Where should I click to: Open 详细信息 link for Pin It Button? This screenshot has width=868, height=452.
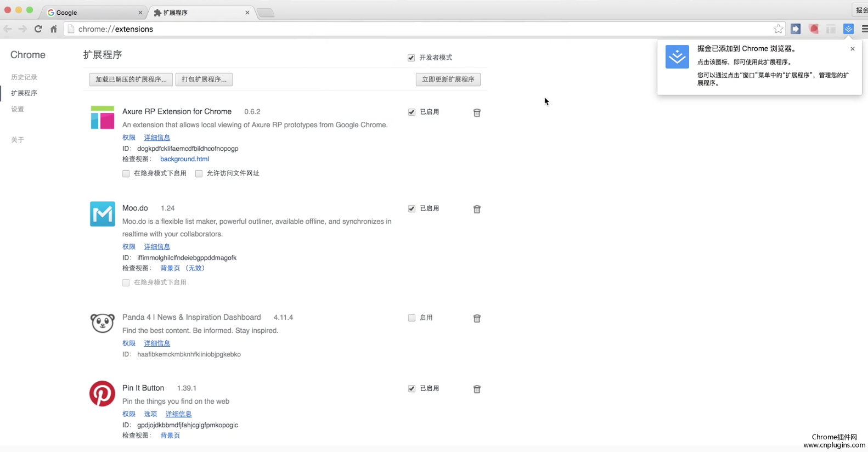(179, 414)
